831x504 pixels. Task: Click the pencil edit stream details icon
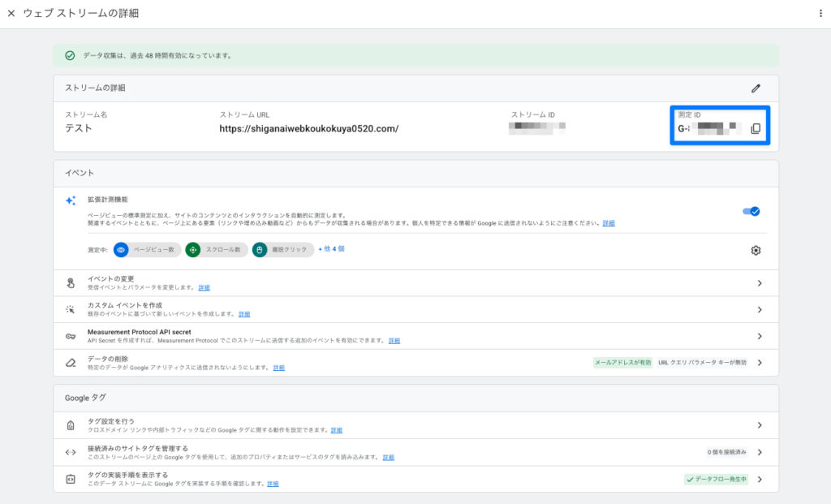[756, 88]
